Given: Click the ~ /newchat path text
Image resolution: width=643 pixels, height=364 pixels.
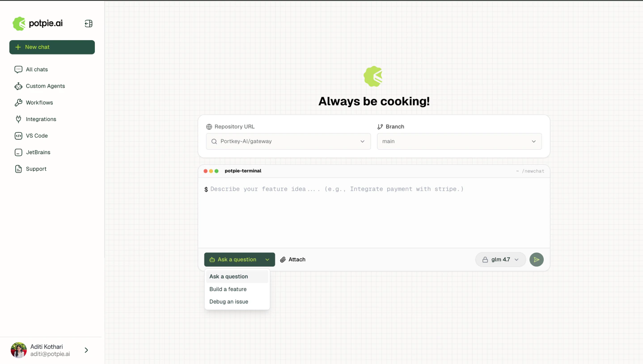Looking at the screenshot, I should (x=530, y=171).
